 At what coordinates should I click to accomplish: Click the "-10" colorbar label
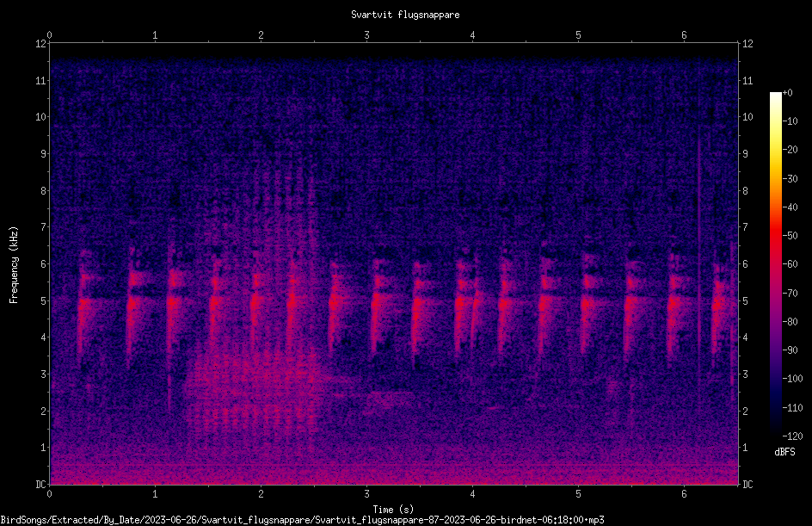click(790, 121)
